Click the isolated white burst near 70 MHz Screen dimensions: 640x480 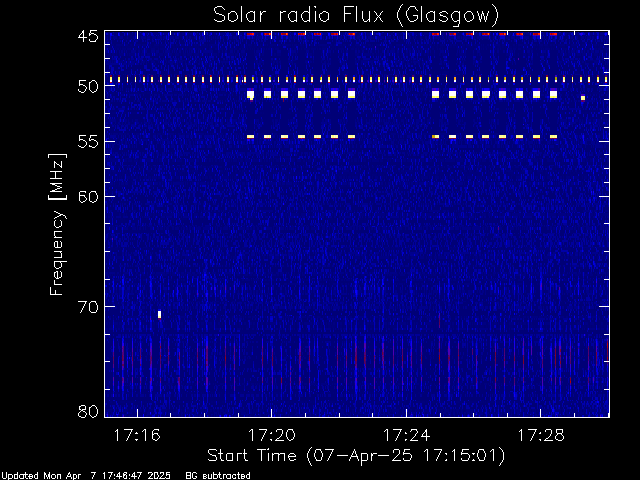[160, 314]
